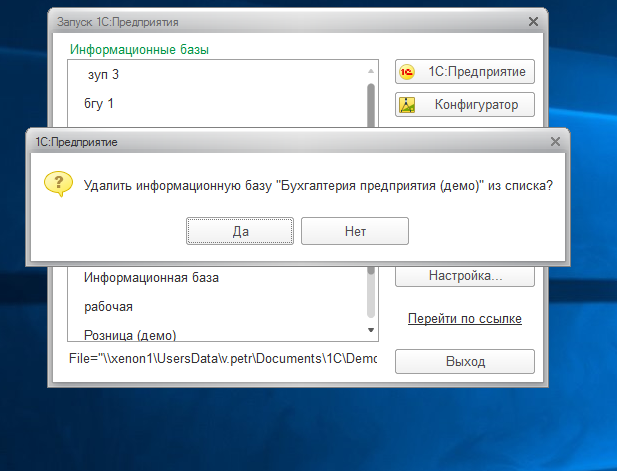617x471 pixels.
Task: Close the 1С:Предприятие question dialog
Action: coord(555,142)
